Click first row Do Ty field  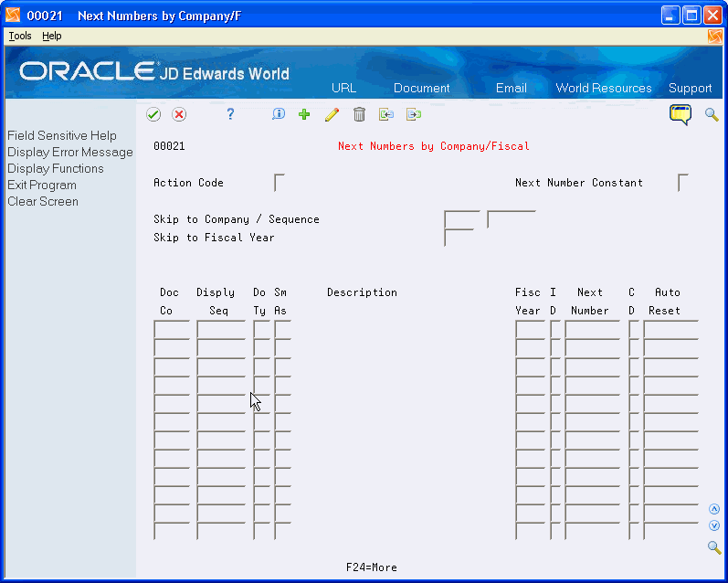(x=262, y=329)
